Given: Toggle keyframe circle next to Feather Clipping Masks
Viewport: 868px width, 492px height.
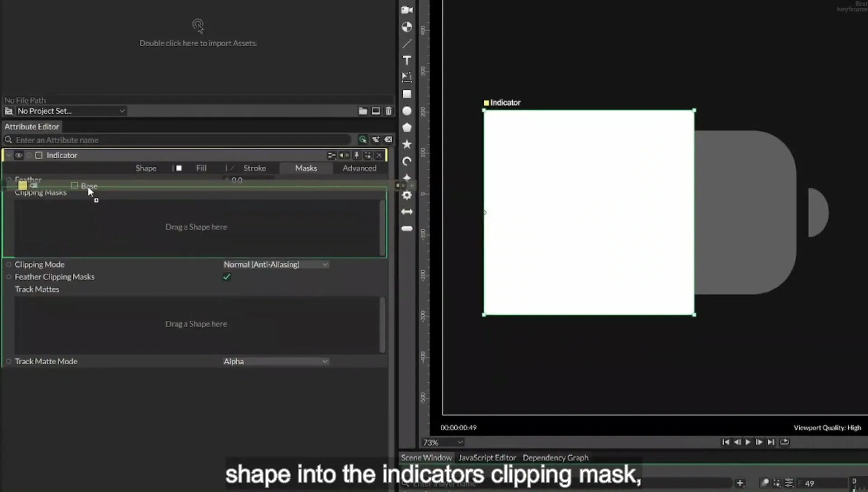Looking at the screenshot, I should [9, 277].
